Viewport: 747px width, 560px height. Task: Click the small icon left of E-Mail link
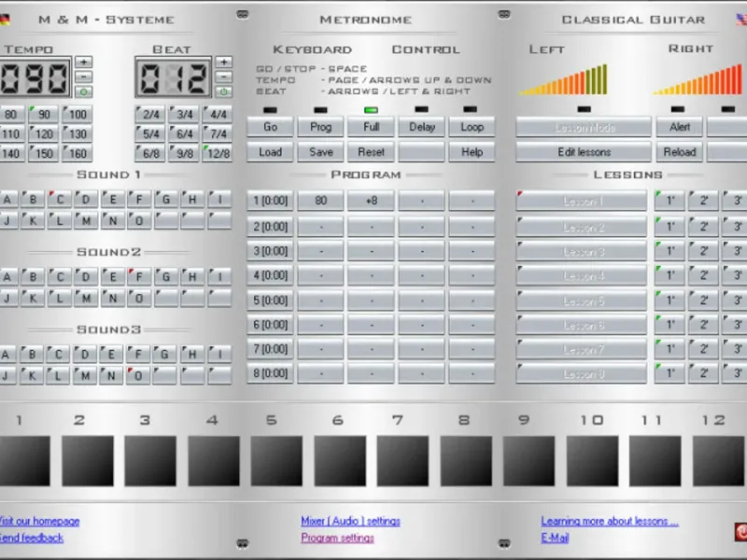[x=504, y=543]
